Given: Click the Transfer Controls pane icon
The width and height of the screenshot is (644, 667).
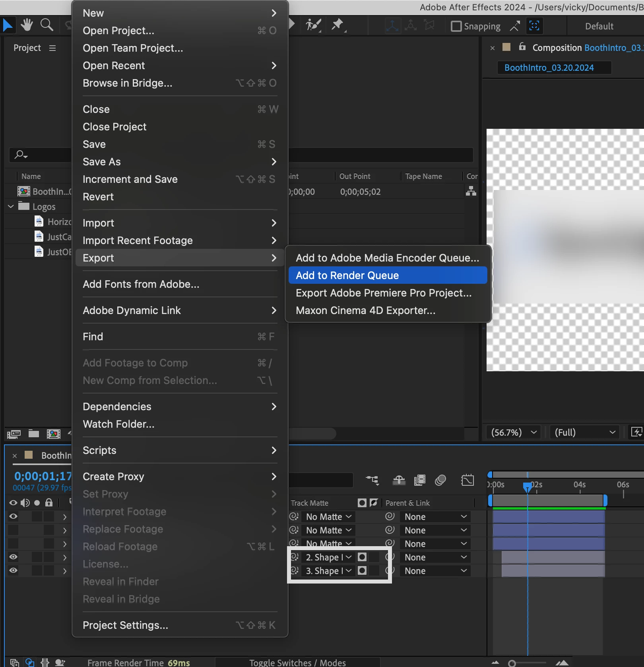Looking at the screenshot, I should (30, 663).
